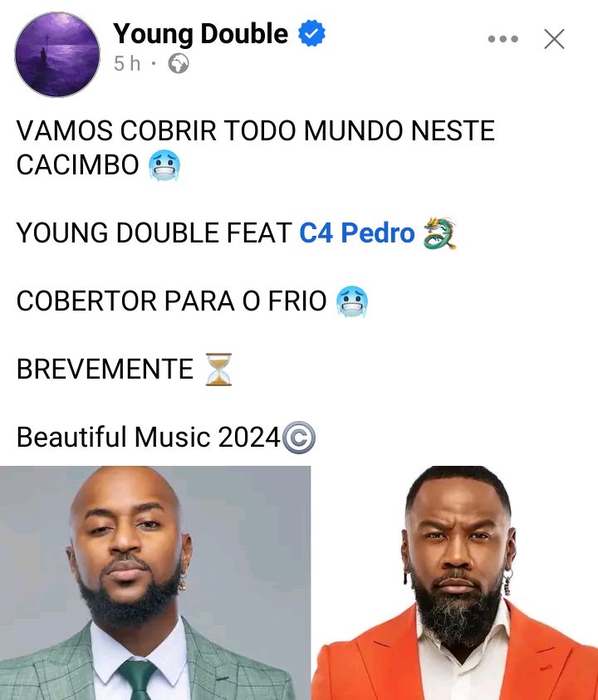Click the VAMOS COBRIR TODO MUNDO text
This screenshot has height=700, width=598.
(256, 130)
